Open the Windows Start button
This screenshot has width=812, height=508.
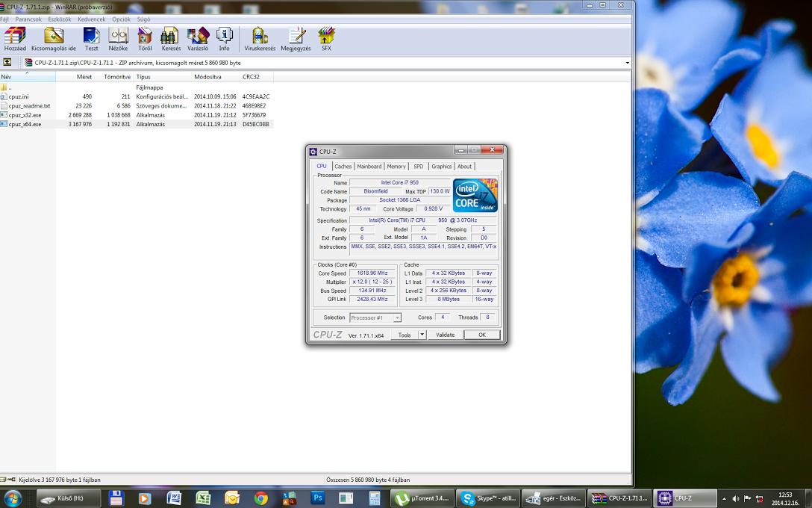pos(11,499)
